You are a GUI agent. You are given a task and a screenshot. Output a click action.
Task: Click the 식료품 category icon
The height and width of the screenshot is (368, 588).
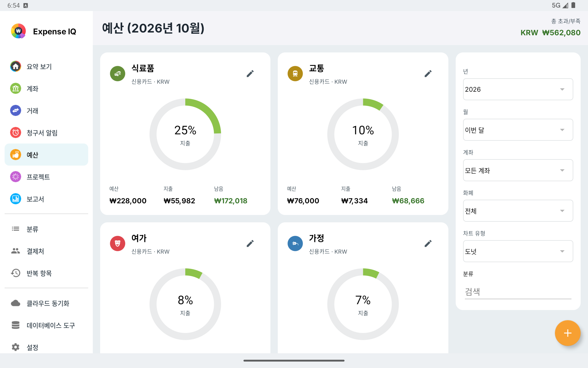pos(118,74)
